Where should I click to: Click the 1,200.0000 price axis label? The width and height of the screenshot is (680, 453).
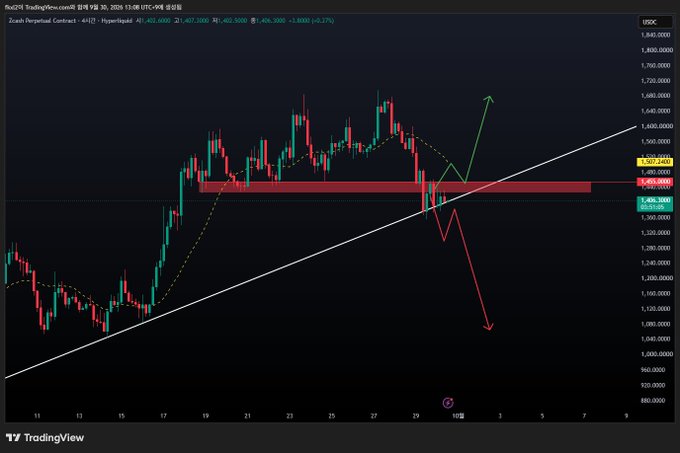tap(657, 278)
